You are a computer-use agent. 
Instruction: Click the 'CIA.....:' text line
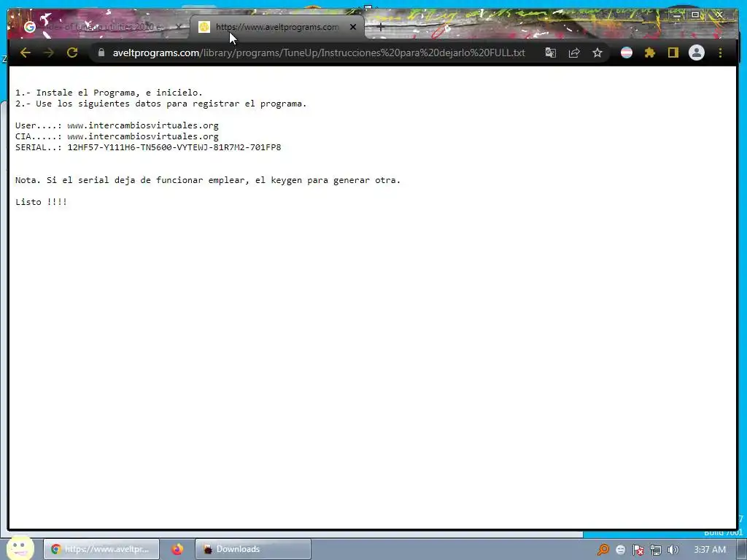pos(117,136)
